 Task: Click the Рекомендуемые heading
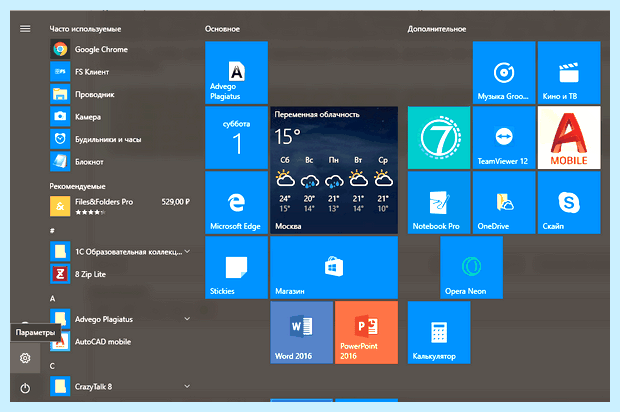click(78, 186)
